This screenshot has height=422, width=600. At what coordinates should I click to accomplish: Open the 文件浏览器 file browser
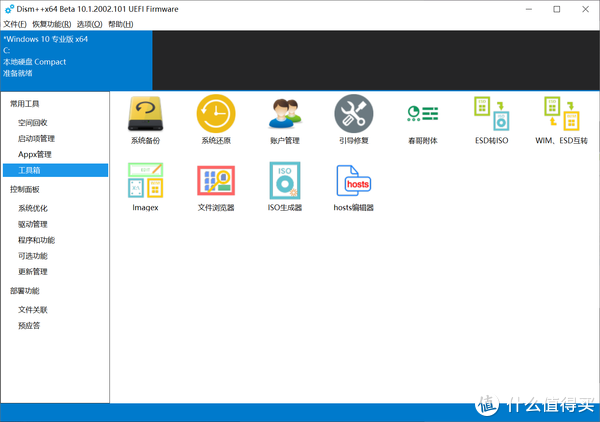coord(216,187)
